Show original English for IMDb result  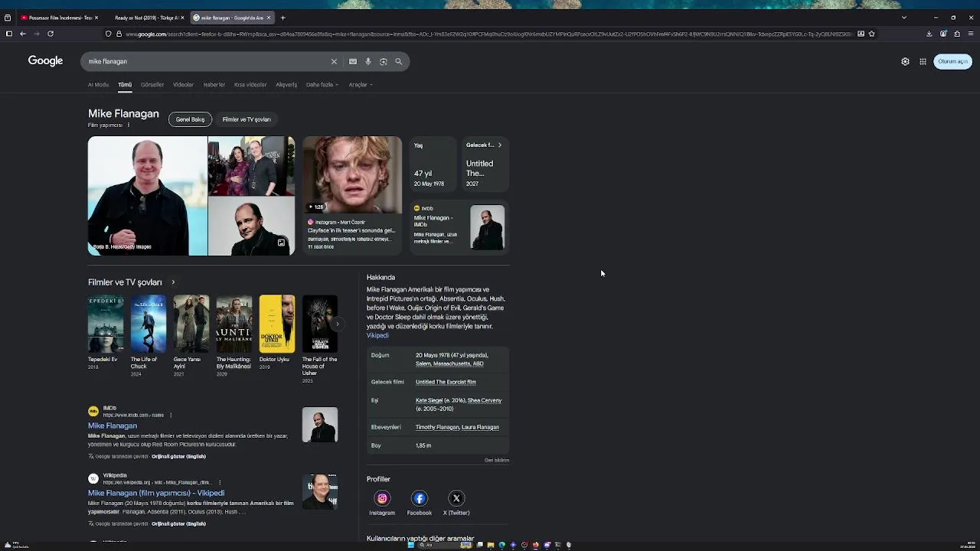178,456
